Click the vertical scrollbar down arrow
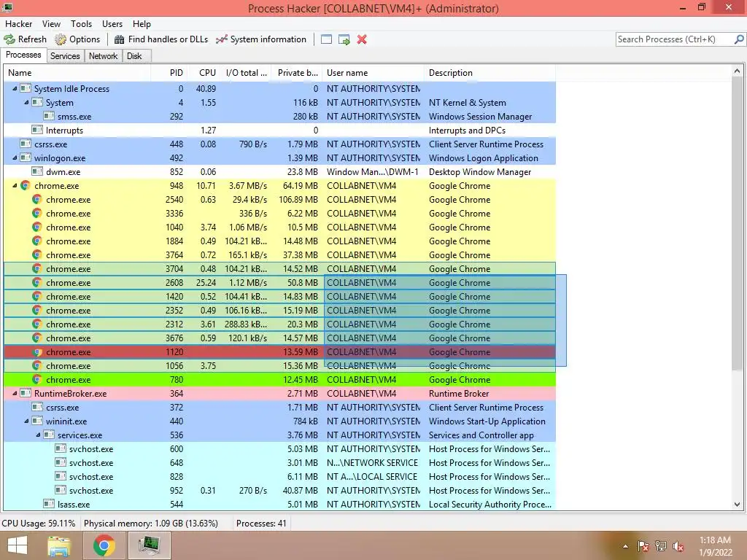Image resolution: width=747 pixels, height=560 pixels. [737, 505]
